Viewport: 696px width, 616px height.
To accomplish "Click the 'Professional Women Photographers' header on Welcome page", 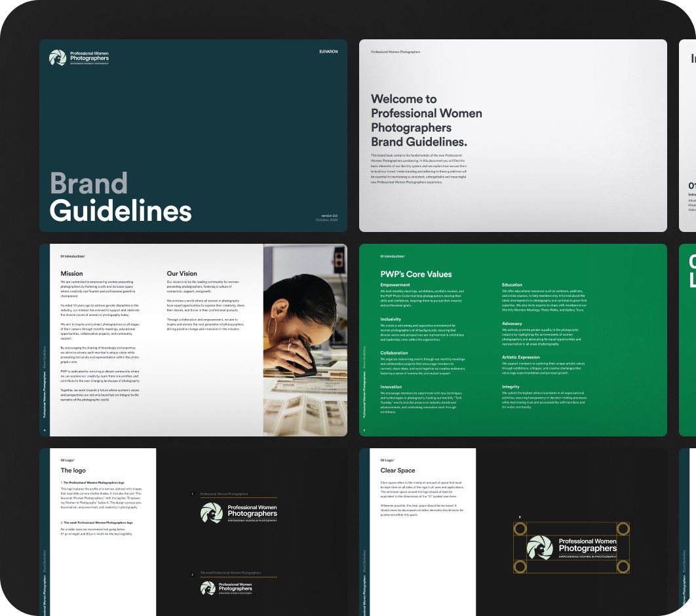I will (x=395, y=52).
